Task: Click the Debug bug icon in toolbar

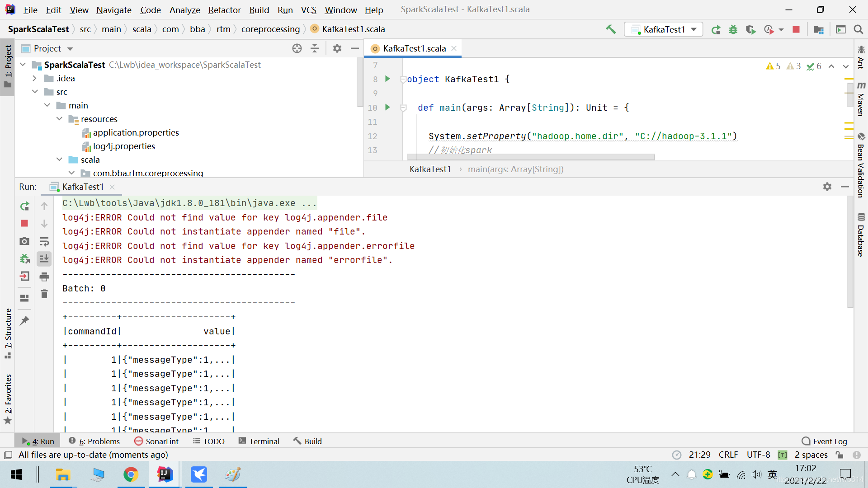Action: point(733,29)
